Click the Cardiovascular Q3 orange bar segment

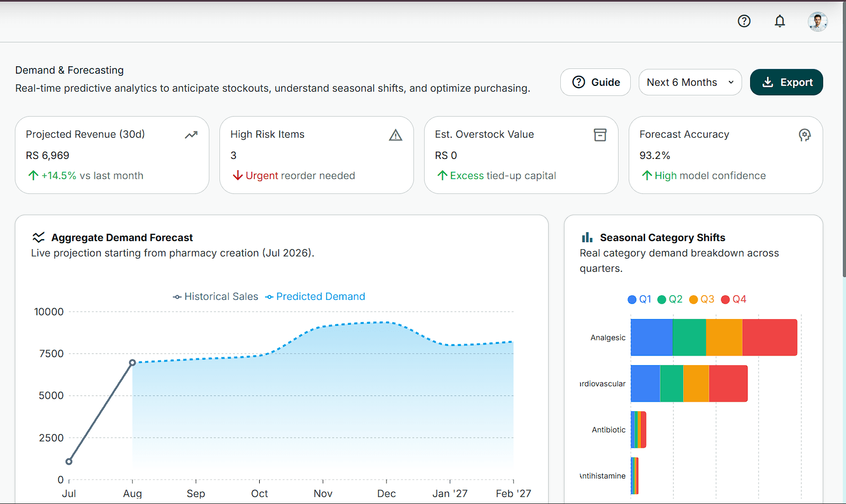coord(696,384)
